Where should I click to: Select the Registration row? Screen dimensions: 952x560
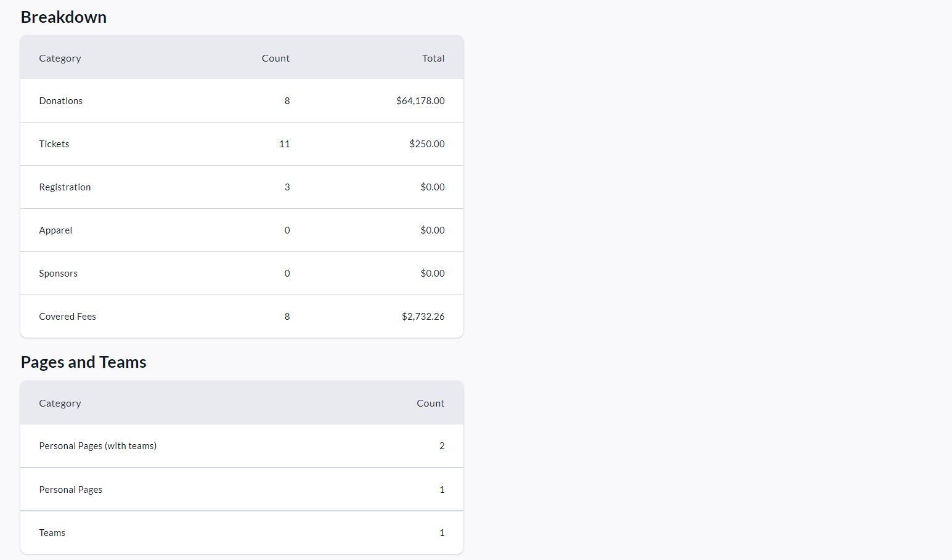tap(65, 187)
